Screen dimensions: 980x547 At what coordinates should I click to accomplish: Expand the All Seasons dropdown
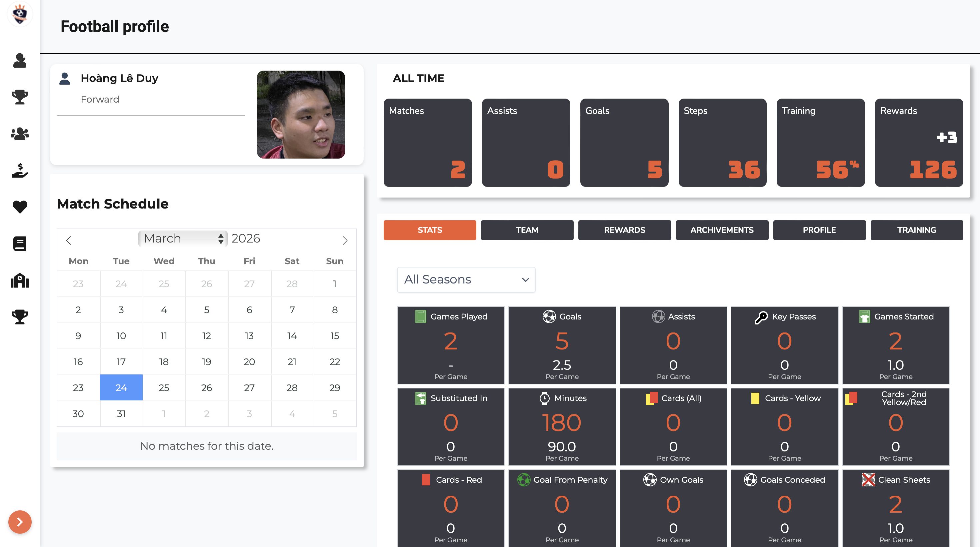(x=466, y=280)
